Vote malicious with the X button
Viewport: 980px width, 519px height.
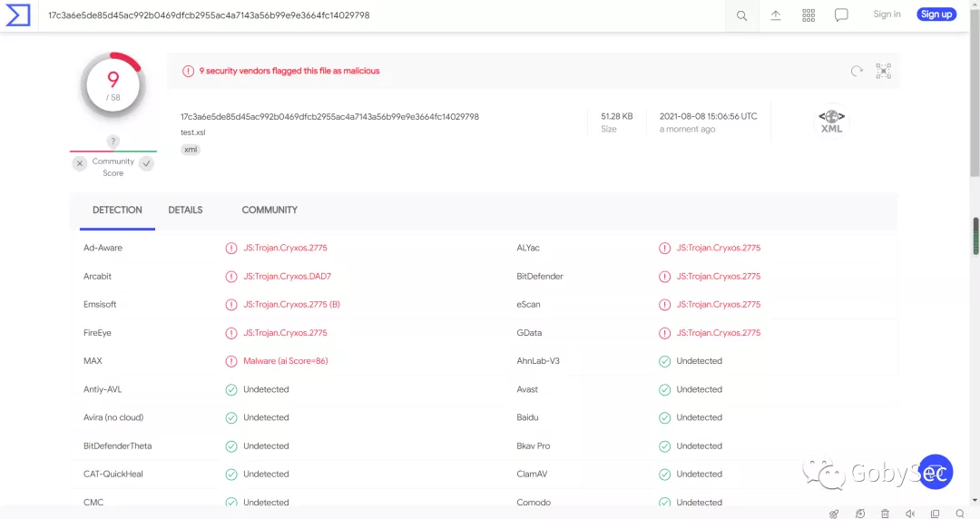[x=79, y=164]
